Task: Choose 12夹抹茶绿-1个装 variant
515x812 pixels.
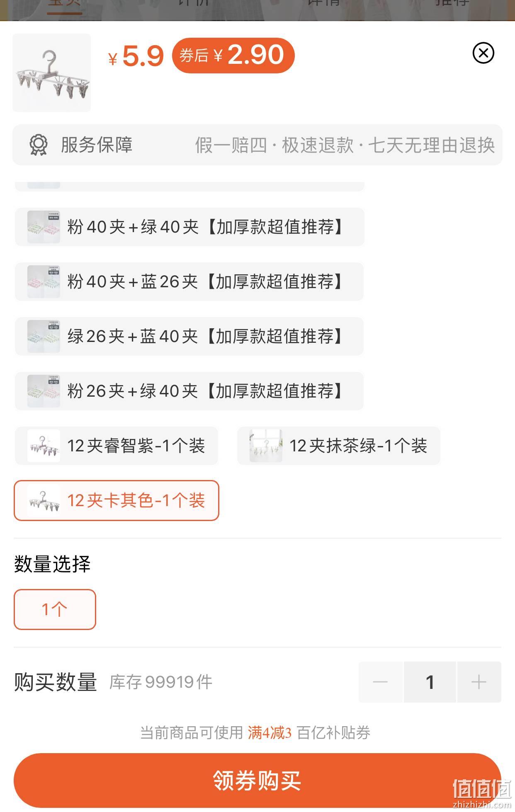Action: pos(339,446)
